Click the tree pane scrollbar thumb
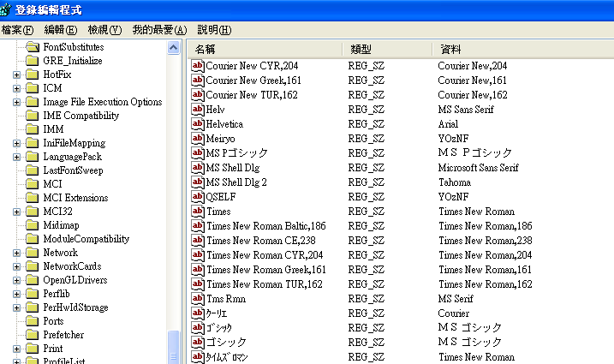This screenshot has height=364, width=614. 174,348
